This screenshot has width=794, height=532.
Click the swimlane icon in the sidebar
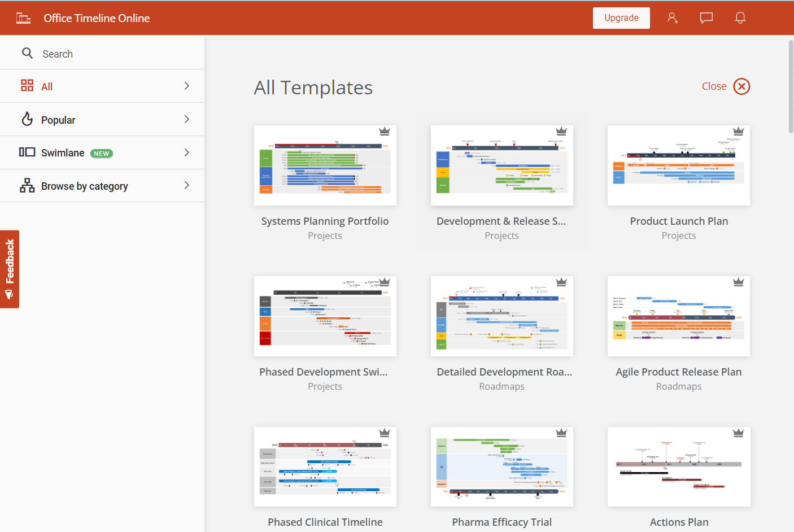click(x=27, y=152)
